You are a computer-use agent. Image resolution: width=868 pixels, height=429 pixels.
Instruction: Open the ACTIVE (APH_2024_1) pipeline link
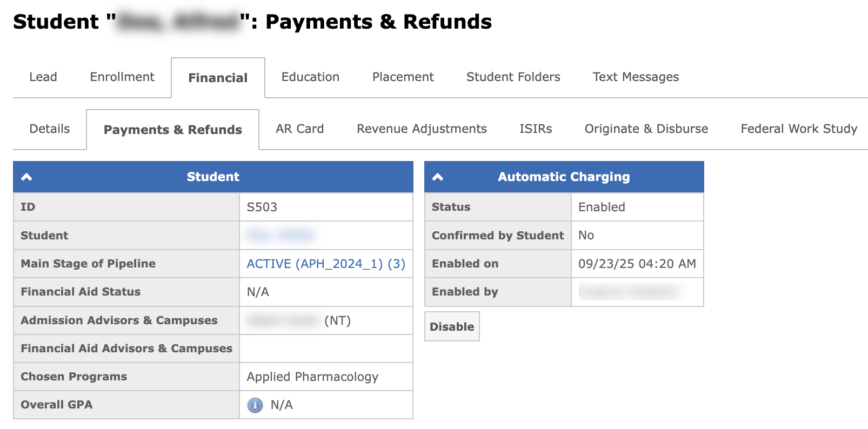tap(326, 264)
